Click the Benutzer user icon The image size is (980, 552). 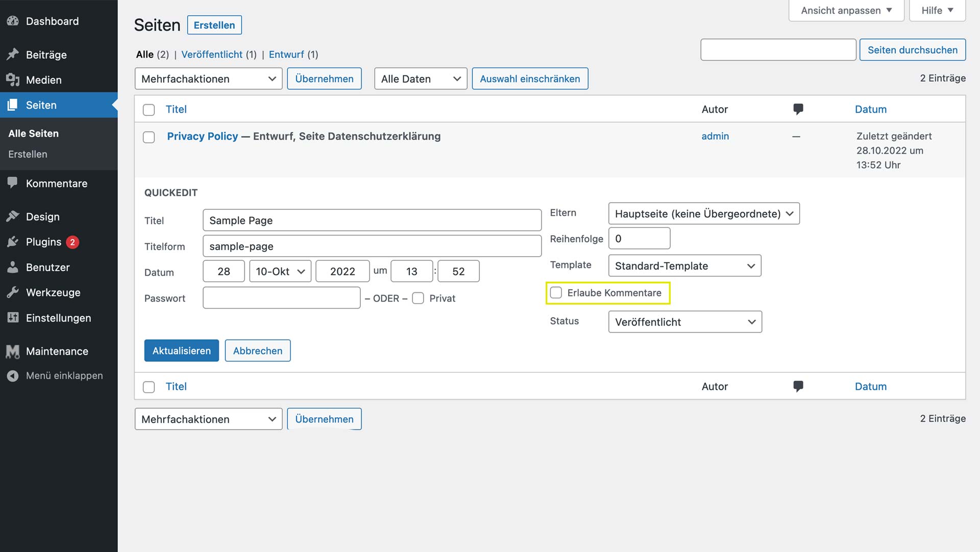point(13,267)
